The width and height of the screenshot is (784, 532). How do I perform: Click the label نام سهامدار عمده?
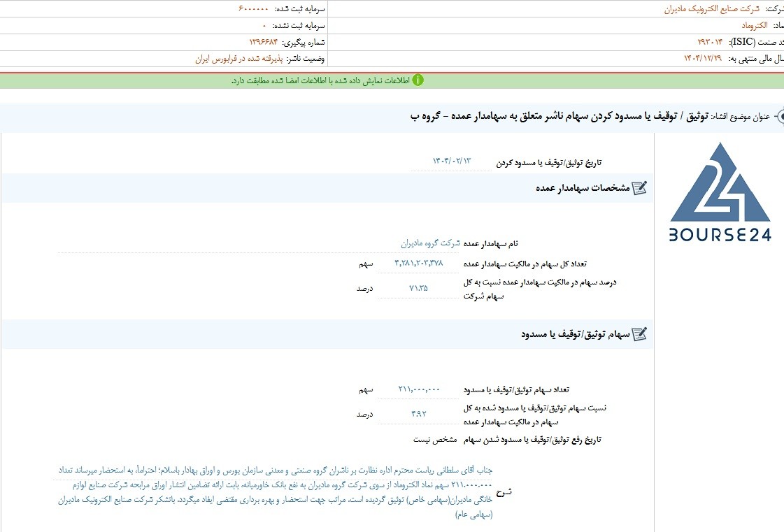(x=491, y=244)
